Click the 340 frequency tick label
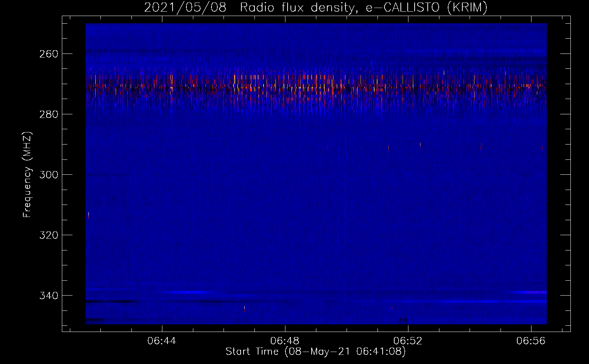The image size is (589, 364). [x=48, y=296]
